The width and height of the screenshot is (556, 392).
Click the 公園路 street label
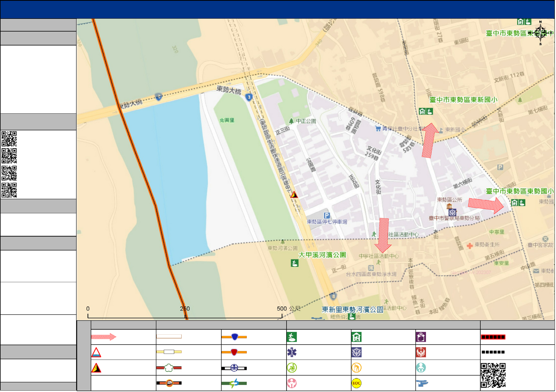tap(311, 165)
